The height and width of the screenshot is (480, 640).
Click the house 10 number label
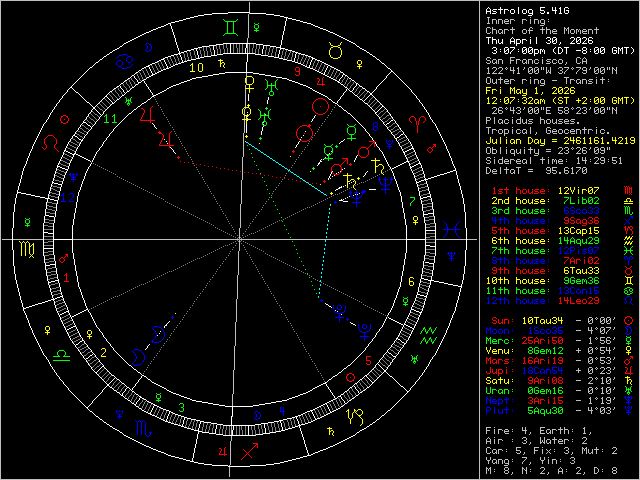[x=197, y=67]
